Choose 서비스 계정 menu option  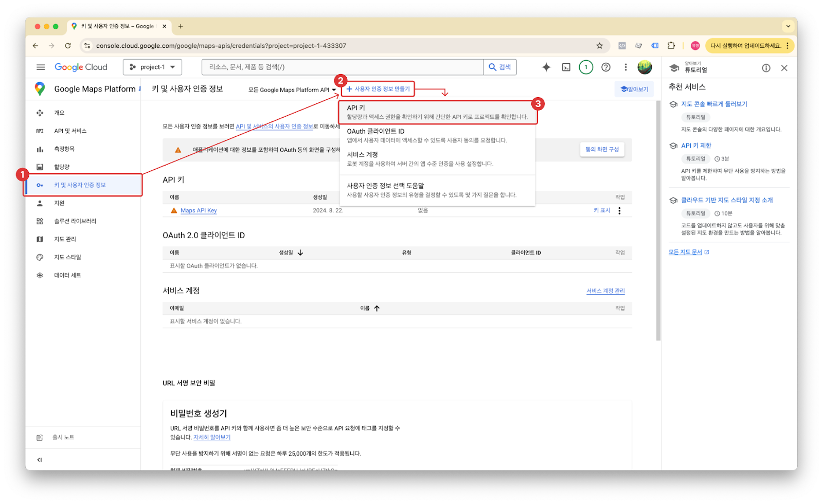(437, 159)
